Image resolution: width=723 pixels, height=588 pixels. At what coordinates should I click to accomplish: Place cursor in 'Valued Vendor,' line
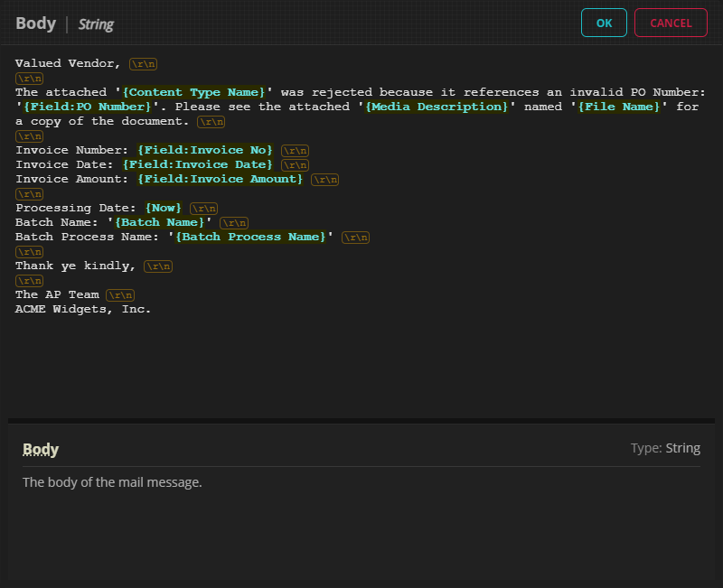point(69,63)
